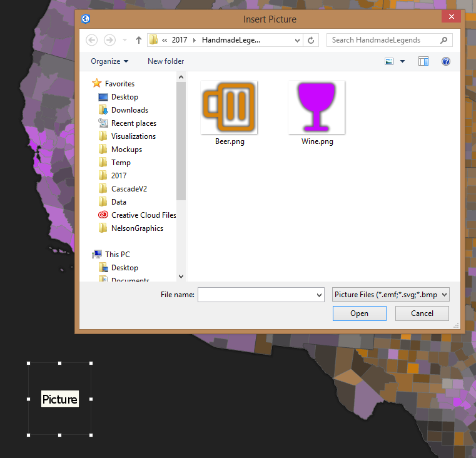476x458 pixels.
Task: Open the Visualizations folder
Action: pos(133,136)
